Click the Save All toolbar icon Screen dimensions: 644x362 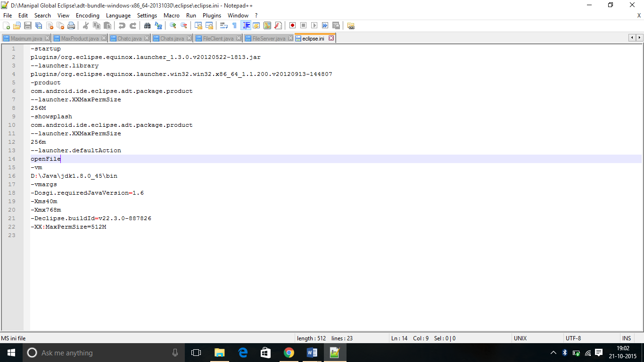click(39, 25)
